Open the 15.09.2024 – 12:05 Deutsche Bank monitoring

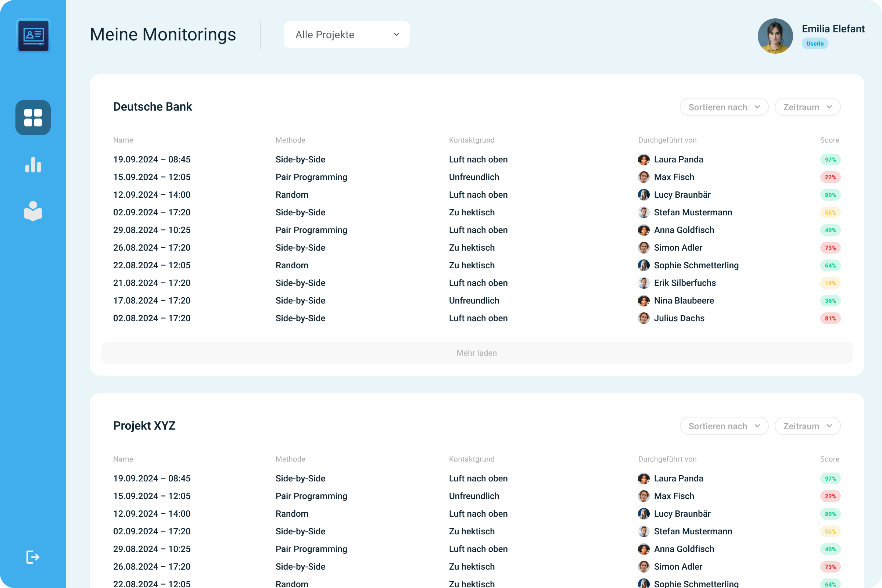[151, 177]
